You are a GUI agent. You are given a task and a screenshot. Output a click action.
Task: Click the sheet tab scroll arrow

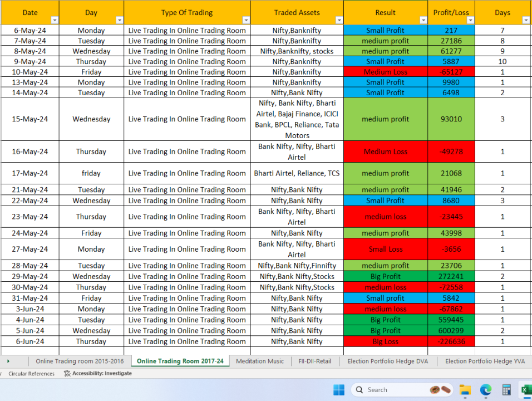[8, 361]
